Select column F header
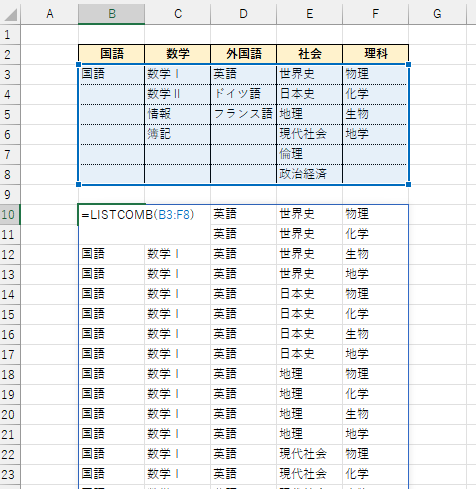476x489 pixels. (376, 14)
